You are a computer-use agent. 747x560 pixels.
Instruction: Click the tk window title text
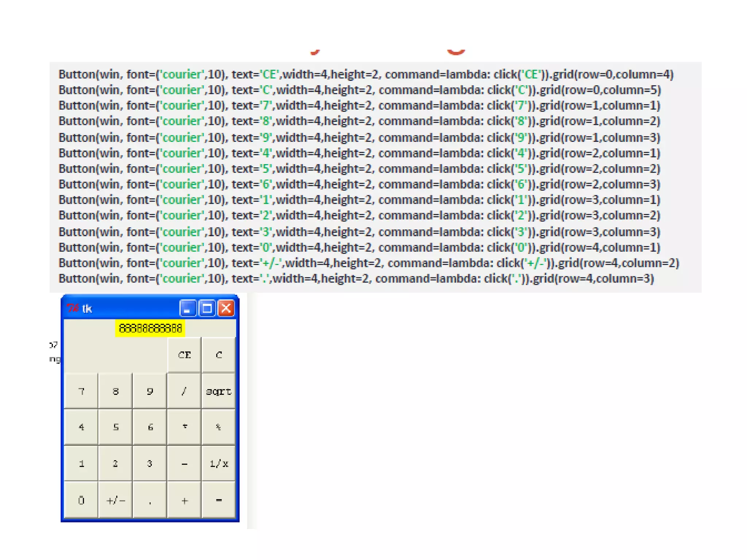87,309
